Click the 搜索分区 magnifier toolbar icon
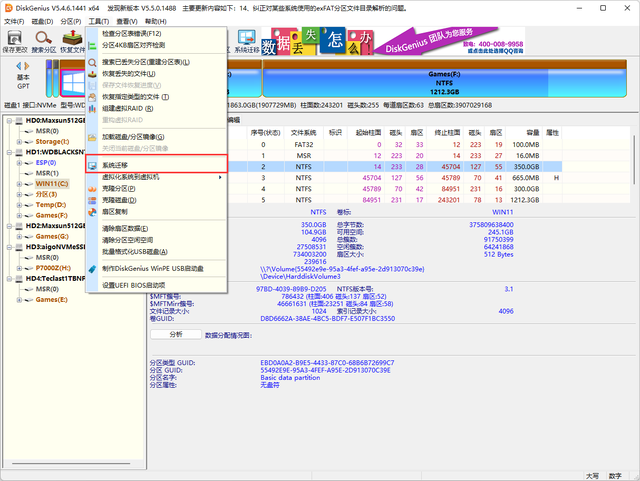This screenshot has width=640, height=481. (43, 42)
